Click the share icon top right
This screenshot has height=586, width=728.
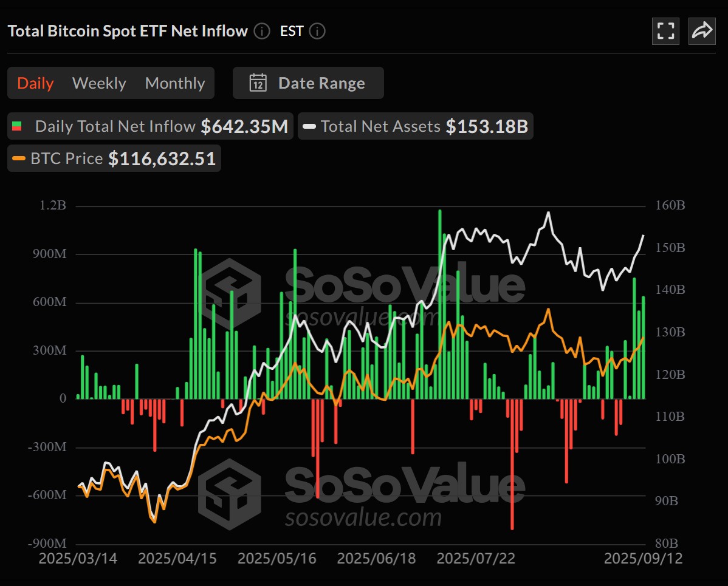pyautogui.click(x=702, y=31)
